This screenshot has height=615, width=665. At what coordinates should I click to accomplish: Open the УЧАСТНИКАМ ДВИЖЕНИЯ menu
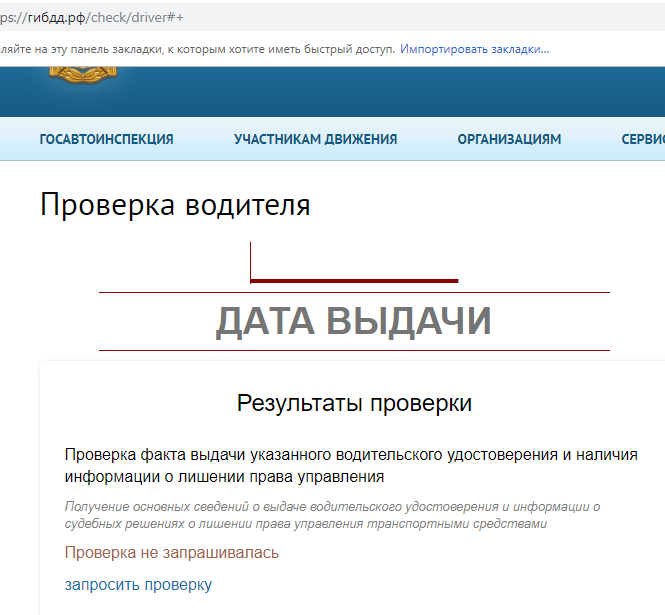click(315, 140)
